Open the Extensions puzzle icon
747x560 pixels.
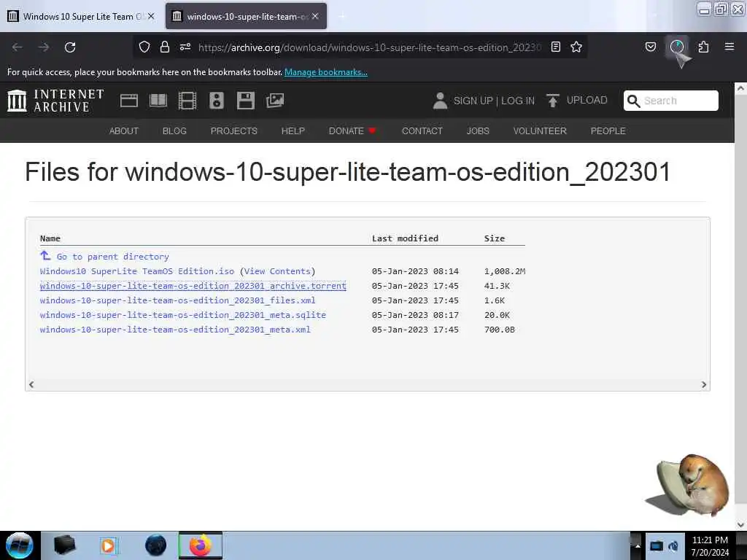click(703, 47)
